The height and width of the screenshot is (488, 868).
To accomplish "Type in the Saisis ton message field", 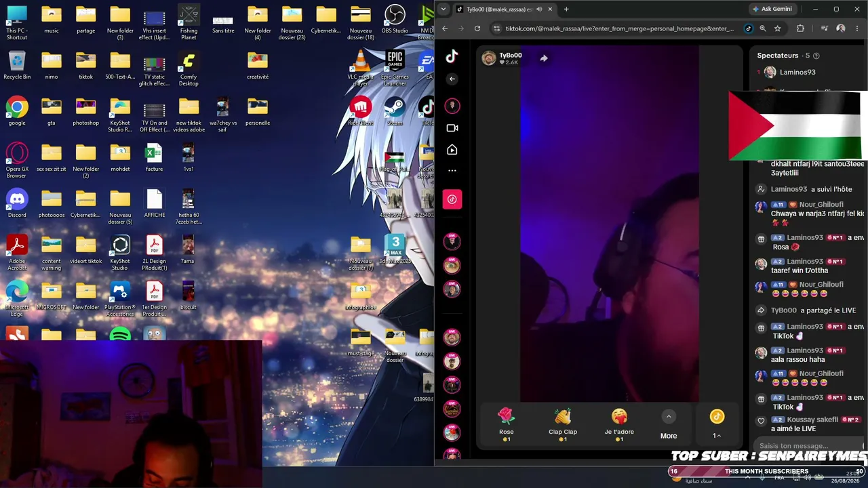I will 808,445.
